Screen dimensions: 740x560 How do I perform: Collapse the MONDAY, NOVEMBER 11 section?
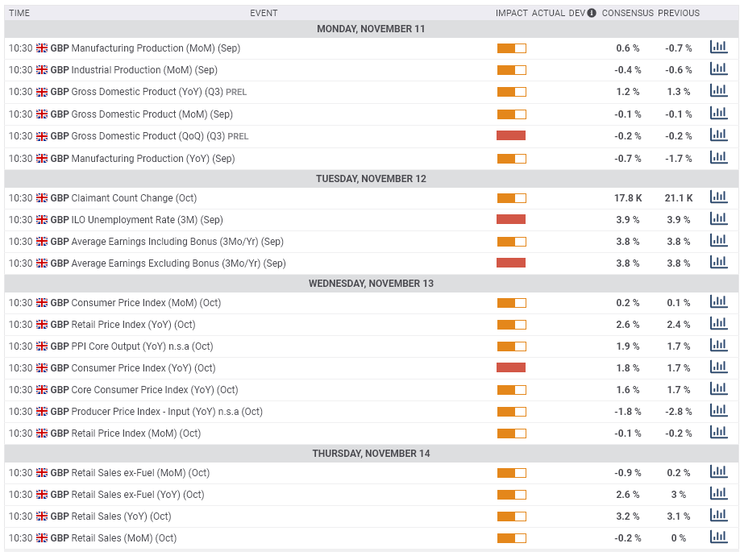[x=370, y=28]
